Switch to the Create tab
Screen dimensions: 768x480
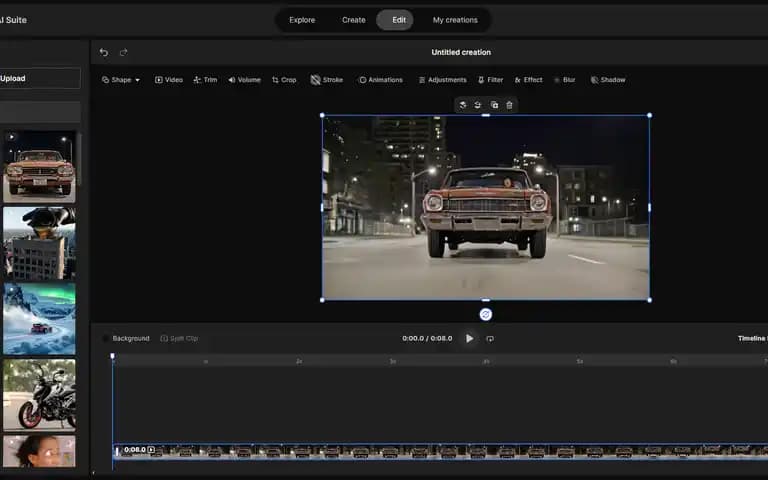[354, 20]
